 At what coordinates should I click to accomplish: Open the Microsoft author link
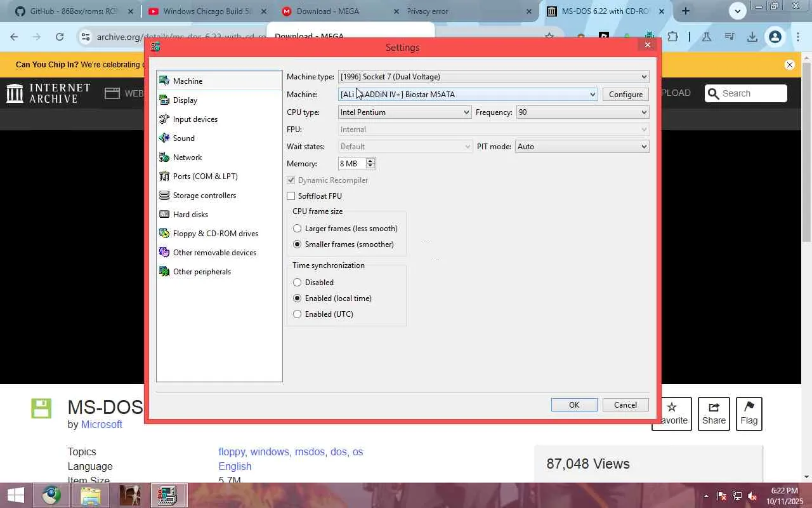(x=101, y=425)
